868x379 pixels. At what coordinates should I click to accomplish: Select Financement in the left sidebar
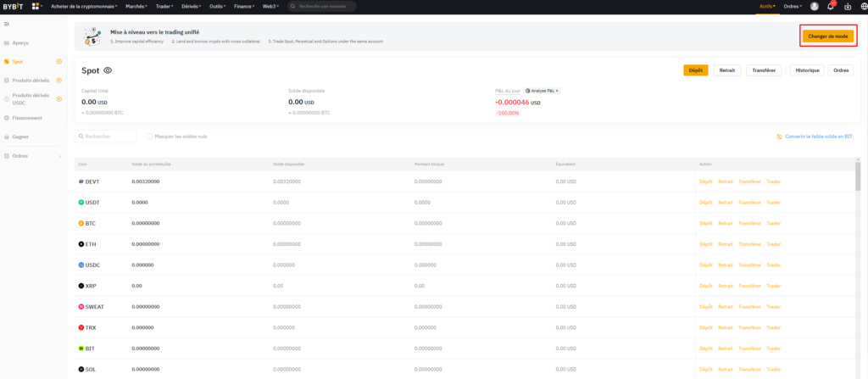[27, 118]
